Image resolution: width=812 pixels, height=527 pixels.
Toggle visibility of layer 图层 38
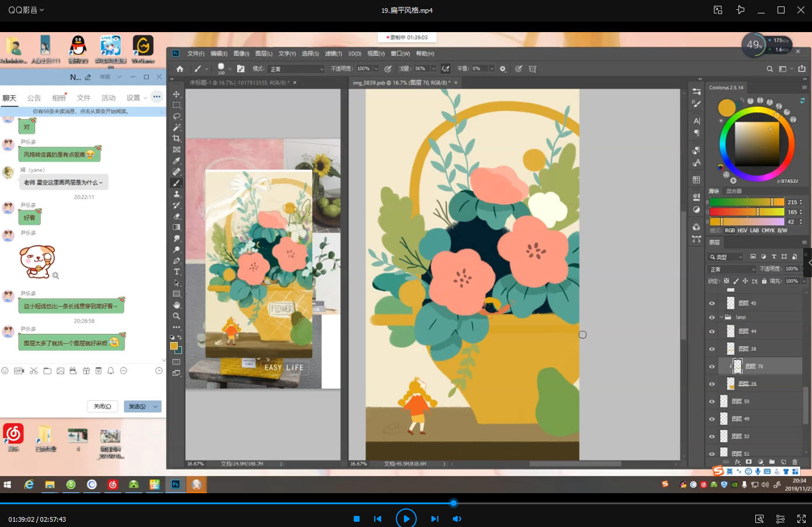pos(712,349)
